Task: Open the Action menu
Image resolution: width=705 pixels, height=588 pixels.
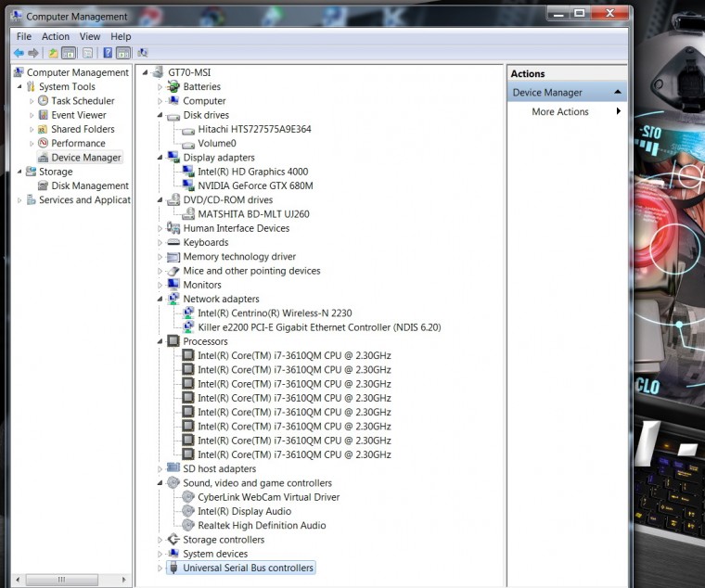Action: (56, 36)
